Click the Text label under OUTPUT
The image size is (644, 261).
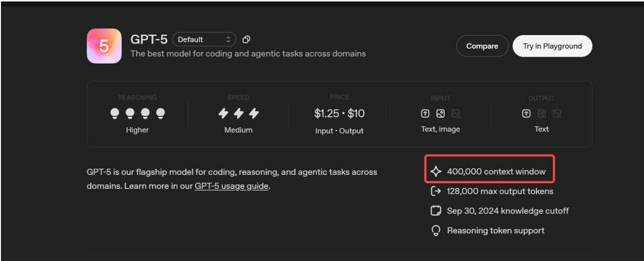coord(542,129)
